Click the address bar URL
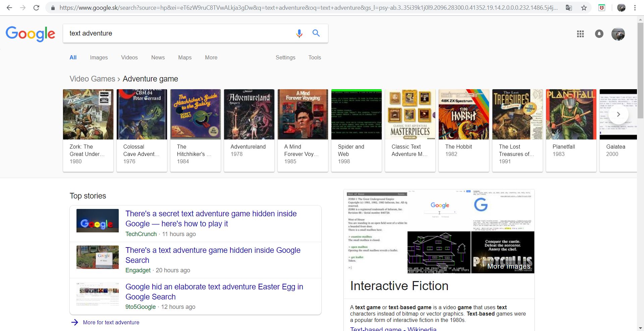644x331 pixels. click(309, 8)
